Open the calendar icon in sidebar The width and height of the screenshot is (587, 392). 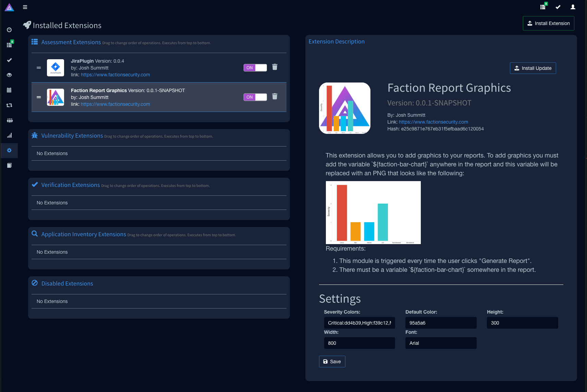click(9, 90)
